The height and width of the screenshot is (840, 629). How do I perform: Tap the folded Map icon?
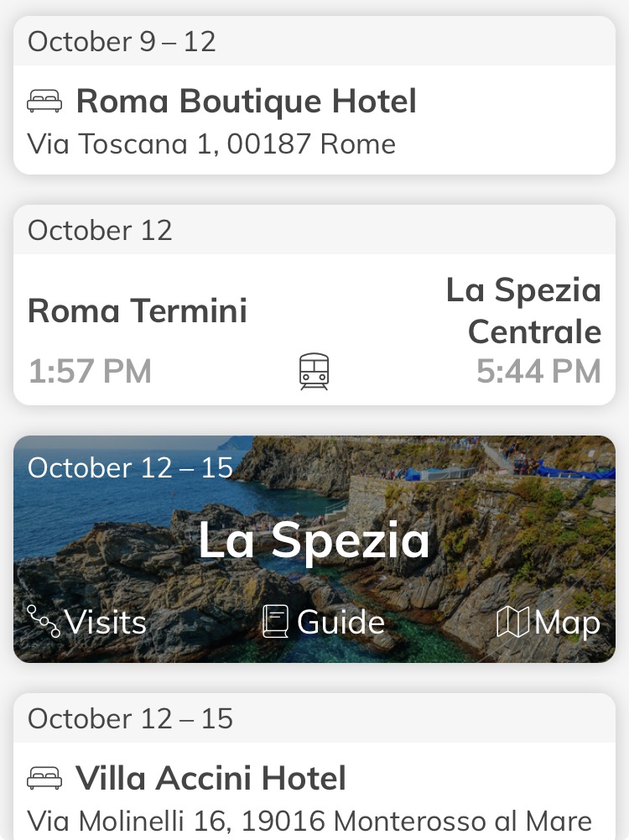(x=512, y=622)
